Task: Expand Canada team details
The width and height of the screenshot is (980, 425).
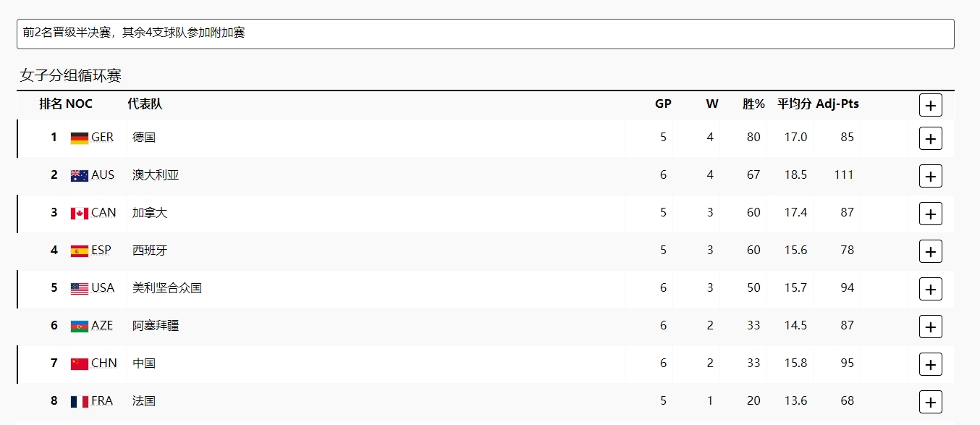Action: [930, 214]
